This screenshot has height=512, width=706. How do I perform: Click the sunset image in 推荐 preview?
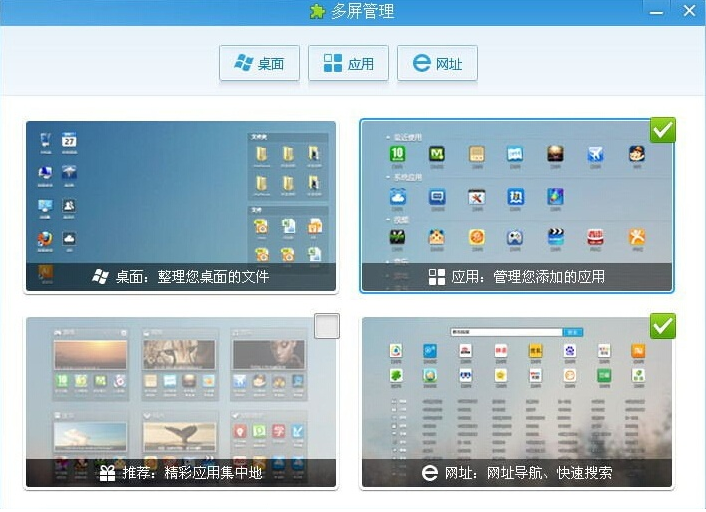91,355
